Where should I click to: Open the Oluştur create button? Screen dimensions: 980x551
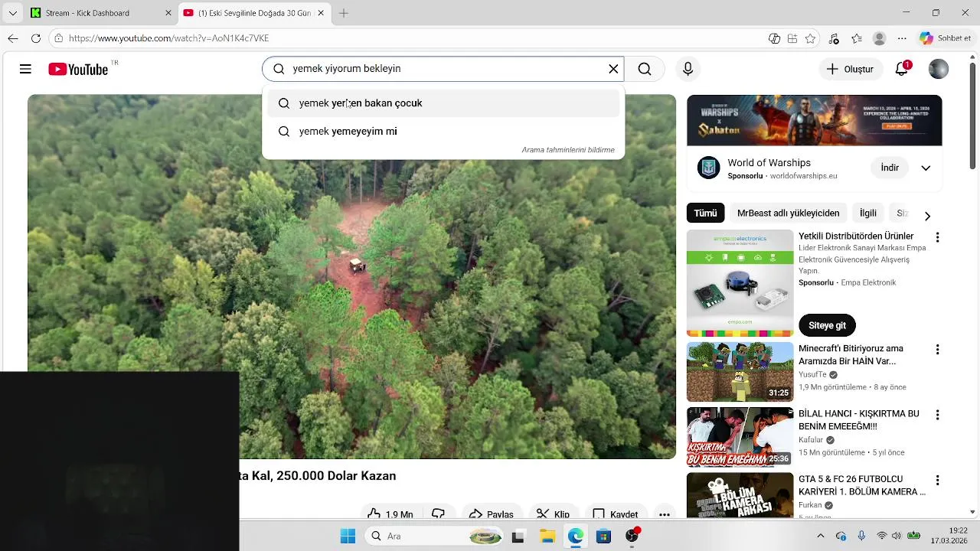[851, 69]
